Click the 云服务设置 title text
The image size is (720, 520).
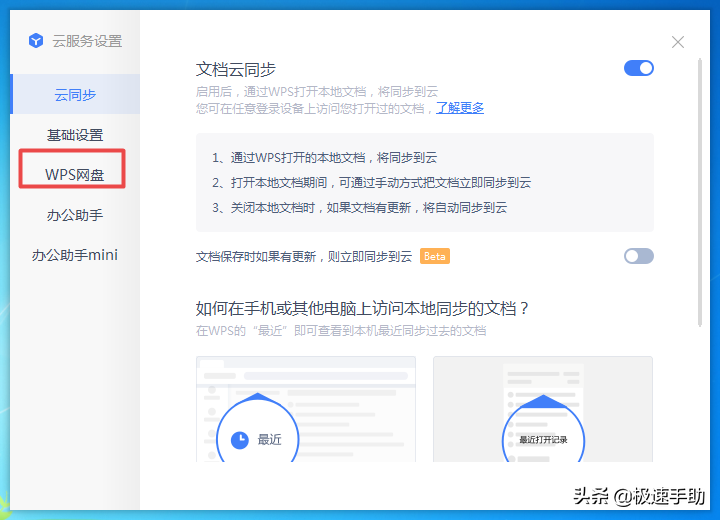87,41
